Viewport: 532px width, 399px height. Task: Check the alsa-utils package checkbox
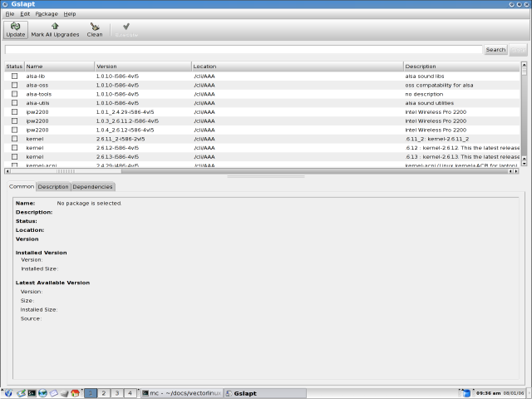tap(14, 103)
